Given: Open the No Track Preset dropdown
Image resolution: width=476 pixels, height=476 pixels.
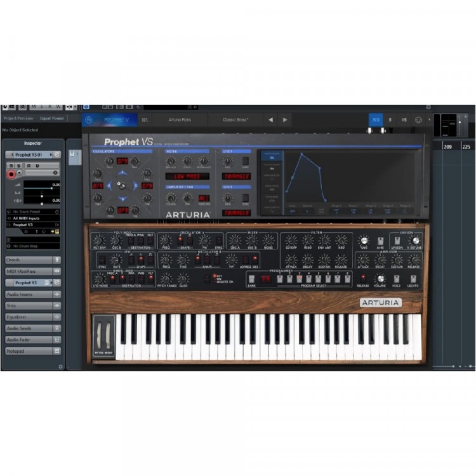Looking at the screenshot, I should 33,211.
